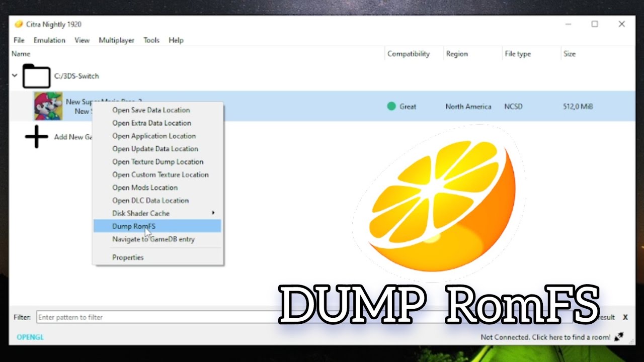Click Not Connected room finder link
644x362 pixels.
coord(545,337)
